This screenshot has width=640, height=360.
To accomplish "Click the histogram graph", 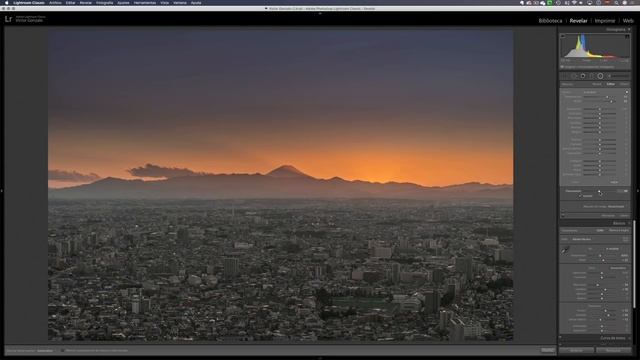I will tap(595, 46).
